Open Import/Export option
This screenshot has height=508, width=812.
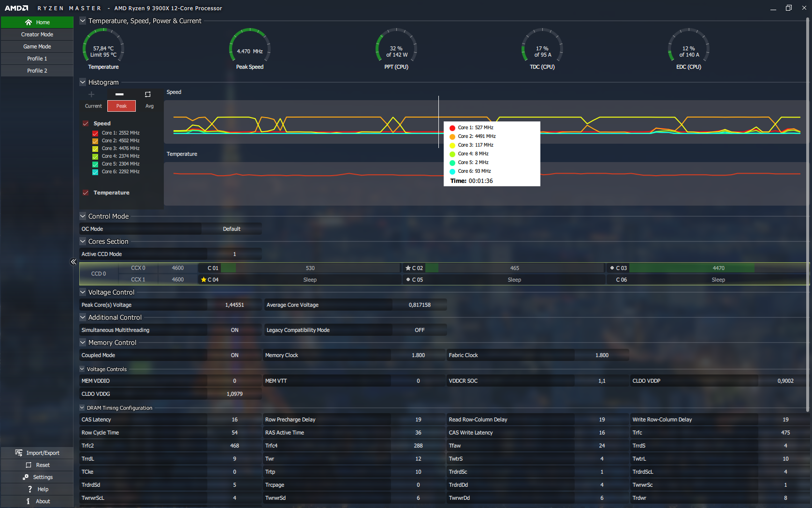[x=37, y=453]
